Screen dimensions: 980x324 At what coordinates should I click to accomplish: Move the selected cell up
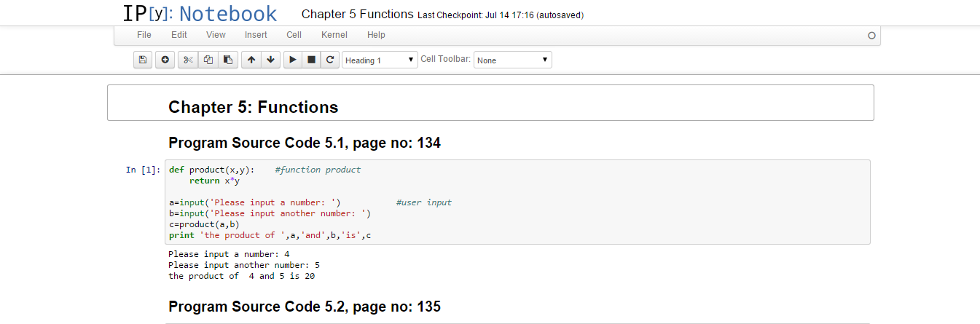click(x=251, y=60)
